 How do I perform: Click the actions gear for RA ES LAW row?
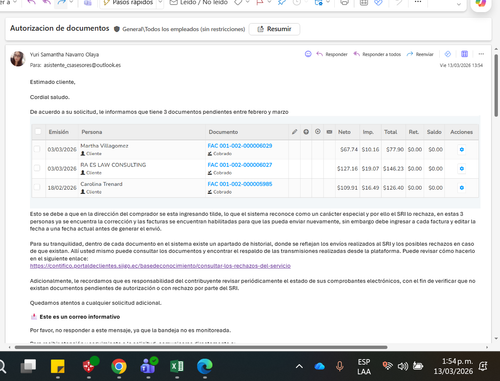[462, 169]
